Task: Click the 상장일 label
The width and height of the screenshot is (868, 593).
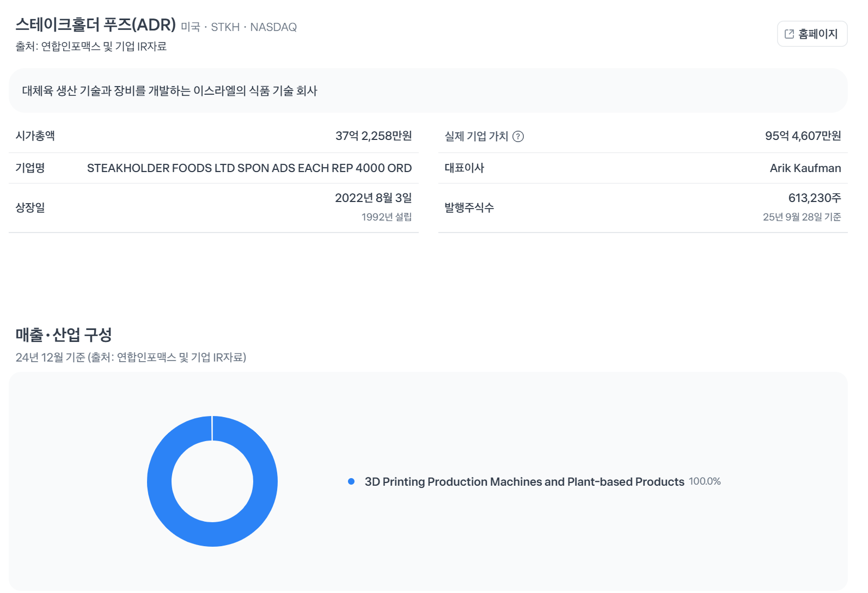Action: click(30, 207)
